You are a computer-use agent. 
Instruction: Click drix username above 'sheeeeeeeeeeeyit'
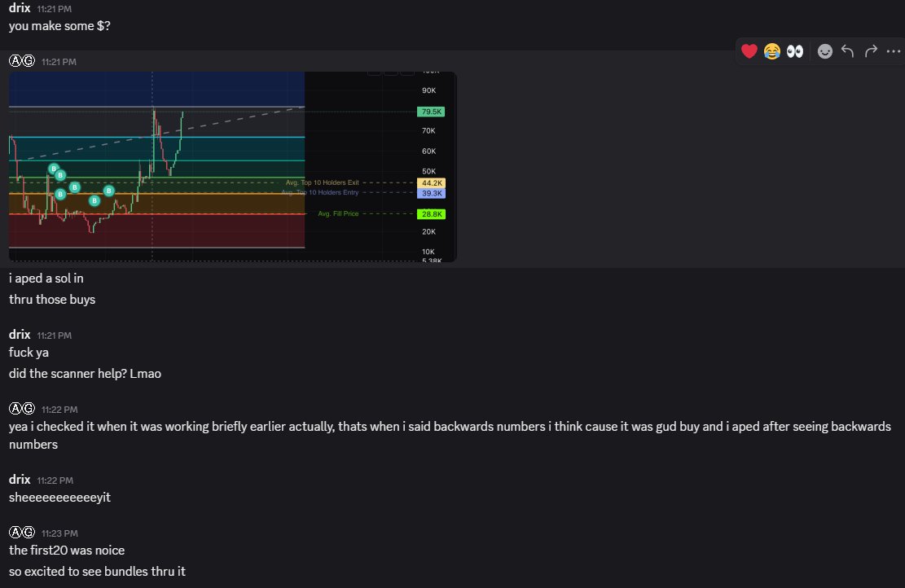pos(20,479)
